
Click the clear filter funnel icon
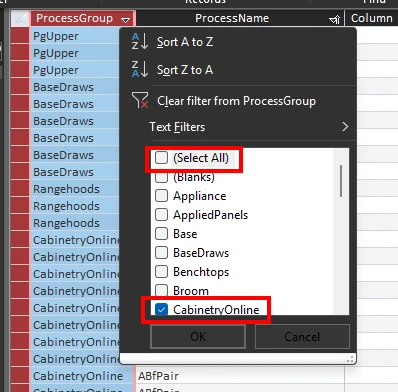click(x=140, y=100)
